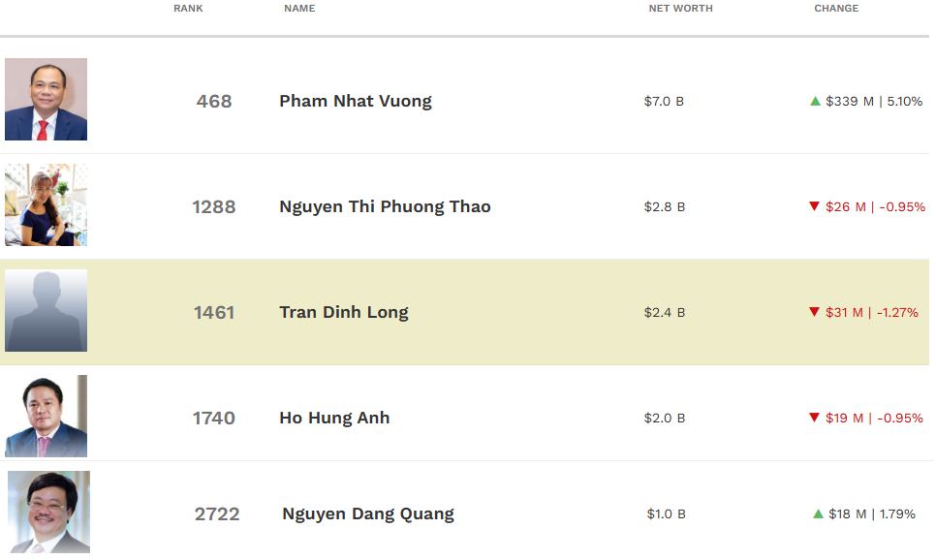936x560 pixels.
Task: Select Ho Hung Anh's portrait thumbnail
Action: point(46,417)
